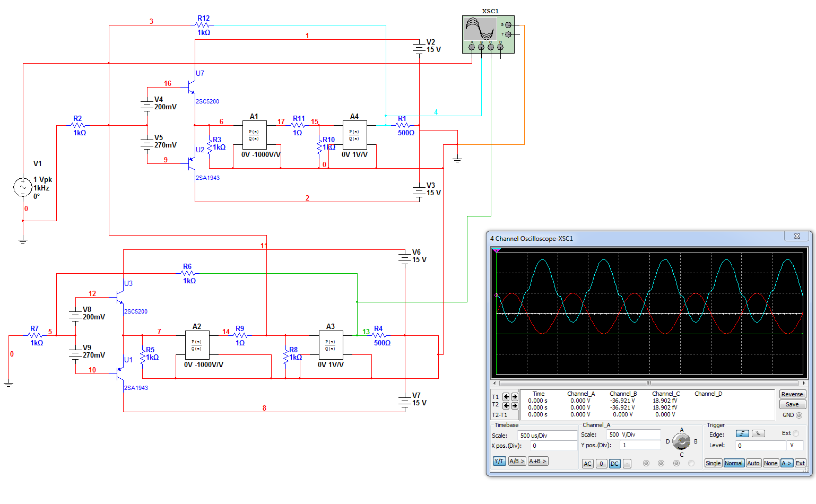Select the V6 15 V battery
The height and width of the screenshot is (504, 816).
[x=405, y=259]
